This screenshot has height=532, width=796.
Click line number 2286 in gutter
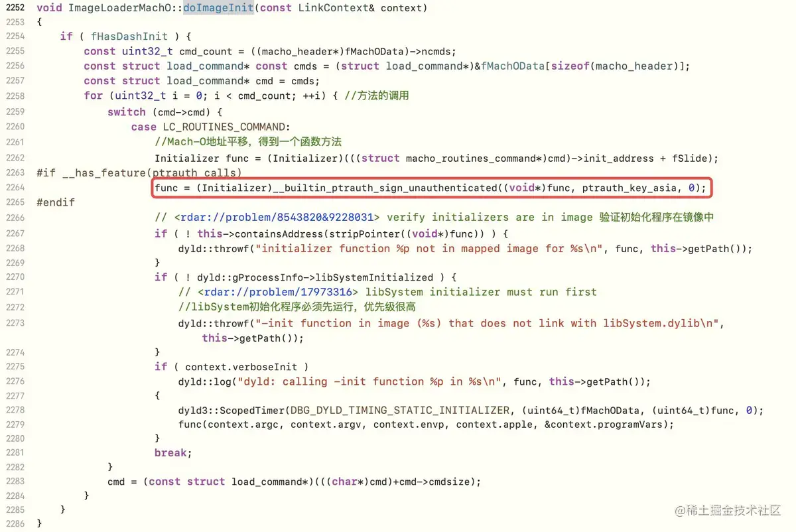(x=15, y=524)
